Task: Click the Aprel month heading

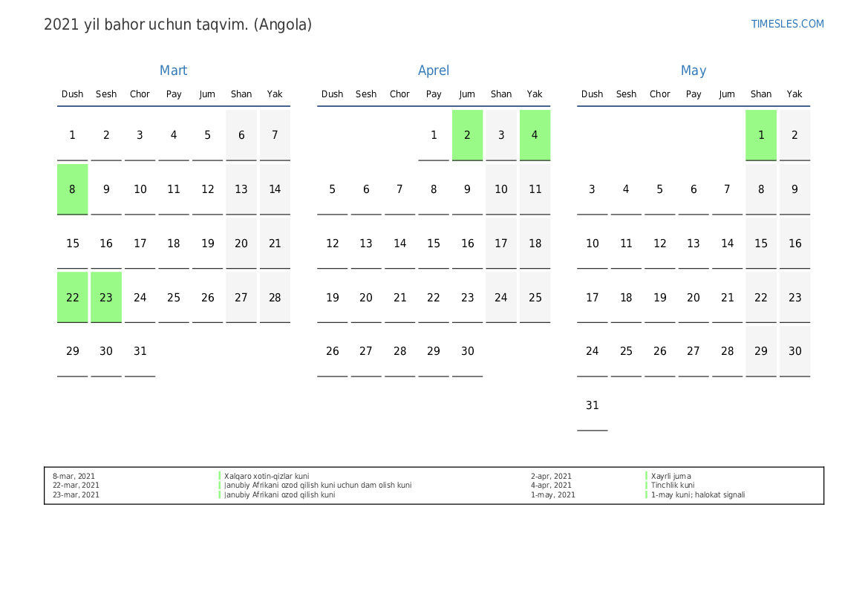Action: 434,71
